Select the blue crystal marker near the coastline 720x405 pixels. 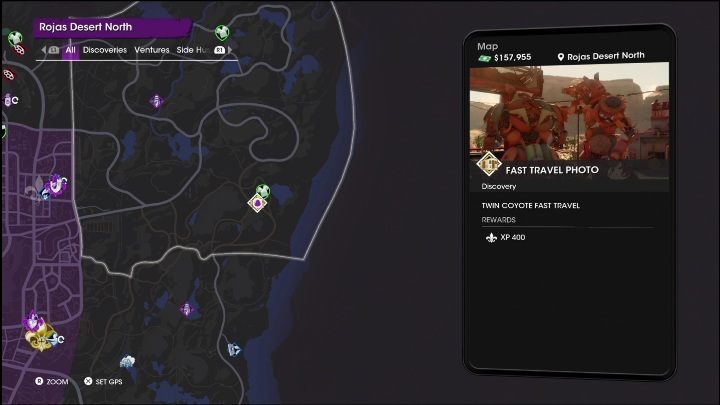tap(234, 350)
